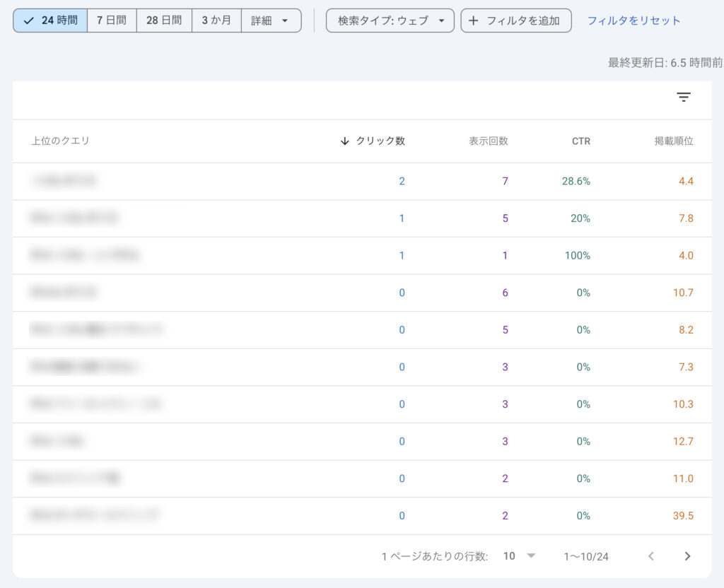Click the caret icon on rows-per-page selector

pos(531,556)
